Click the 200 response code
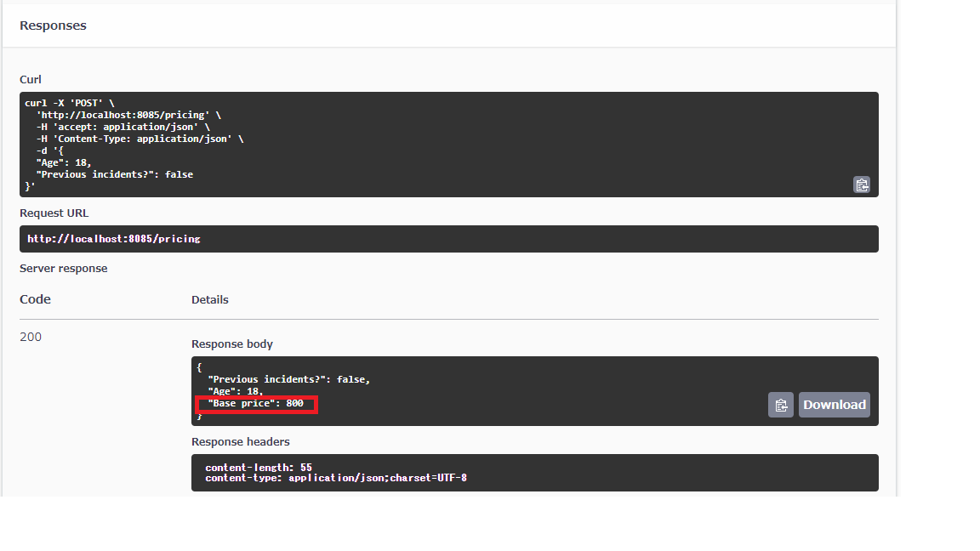Screen dimensions: 980x551 (x=31, y=337)
